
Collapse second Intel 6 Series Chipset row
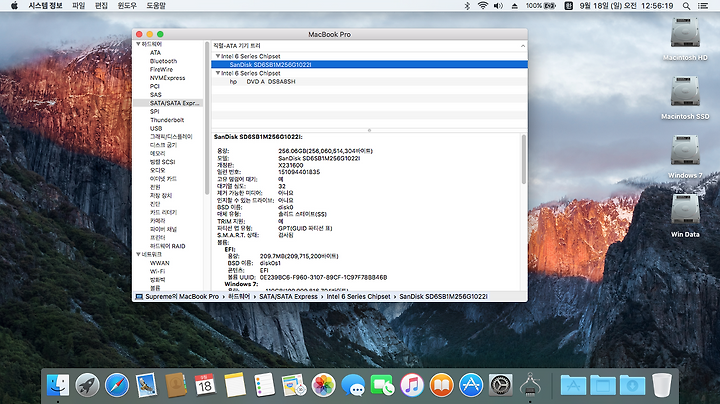click(x=218, y=73)
